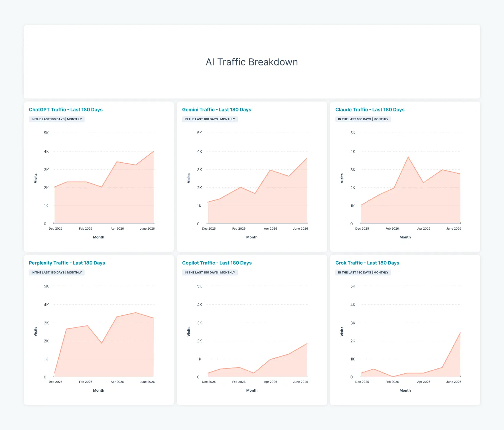Click the 2K label on Perplexity chart
The image size is (504, 430).
pyautogui.click(x=46, y=341)
